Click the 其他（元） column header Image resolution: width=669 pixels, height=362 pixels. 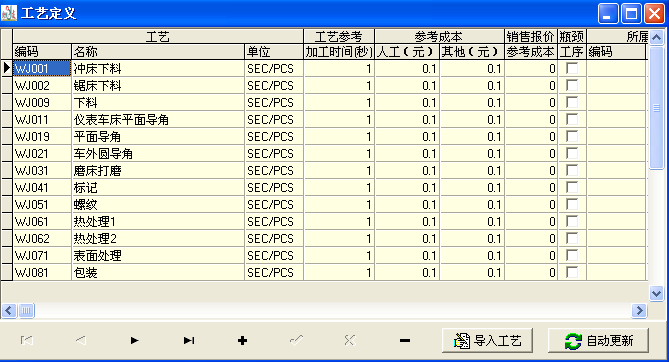coord(472,52)
